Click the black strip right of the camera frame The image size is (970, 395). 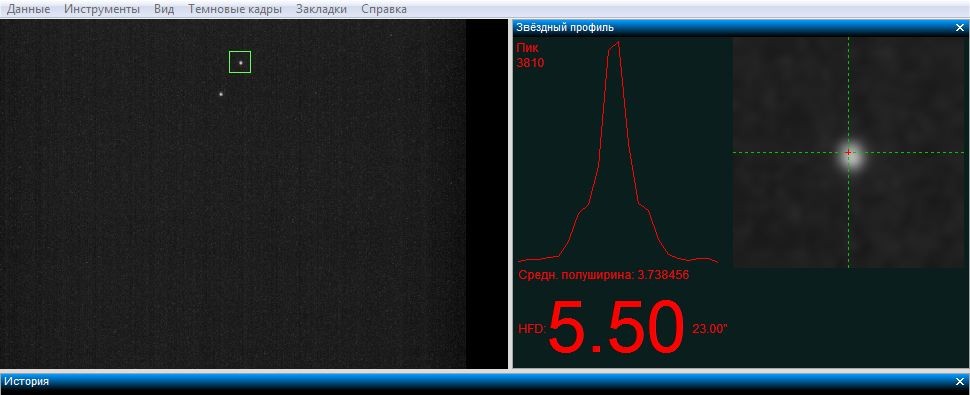tap(487, 193)
